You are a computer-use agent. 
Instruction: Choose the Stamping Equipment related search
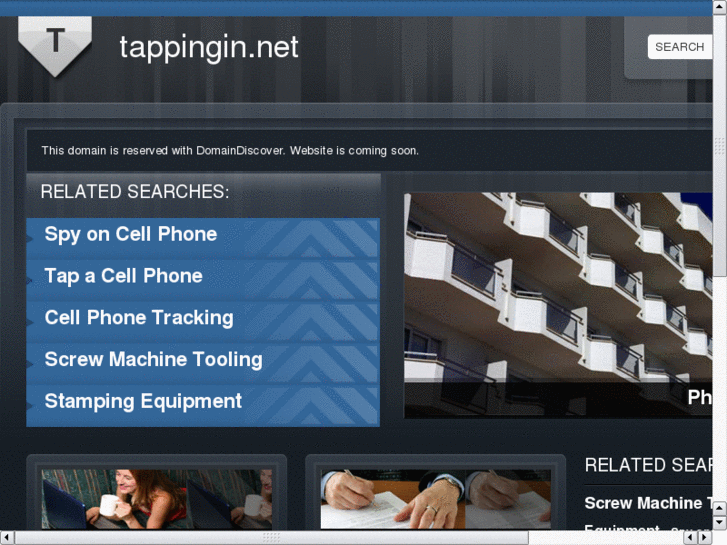143,401
